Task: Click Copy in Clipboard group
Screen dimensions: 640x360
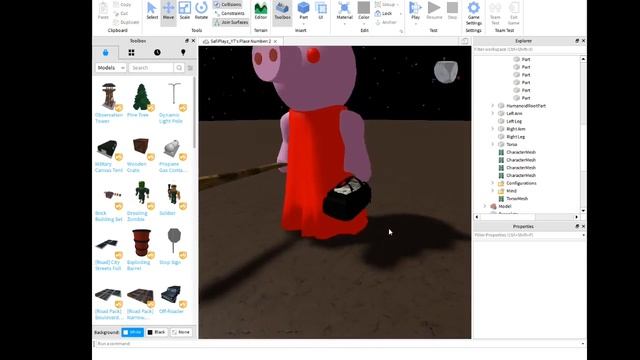Action: [122, 4]
